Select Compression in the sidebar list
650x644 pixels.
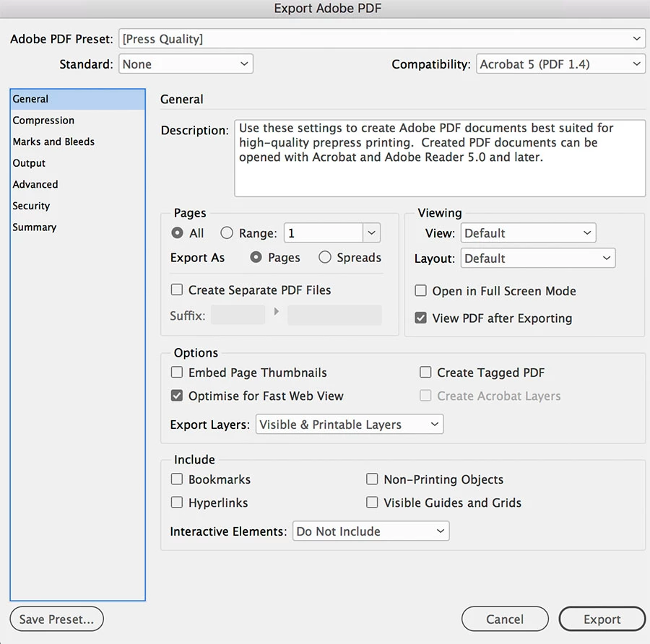pyautogui.click(x=77, y=121)
